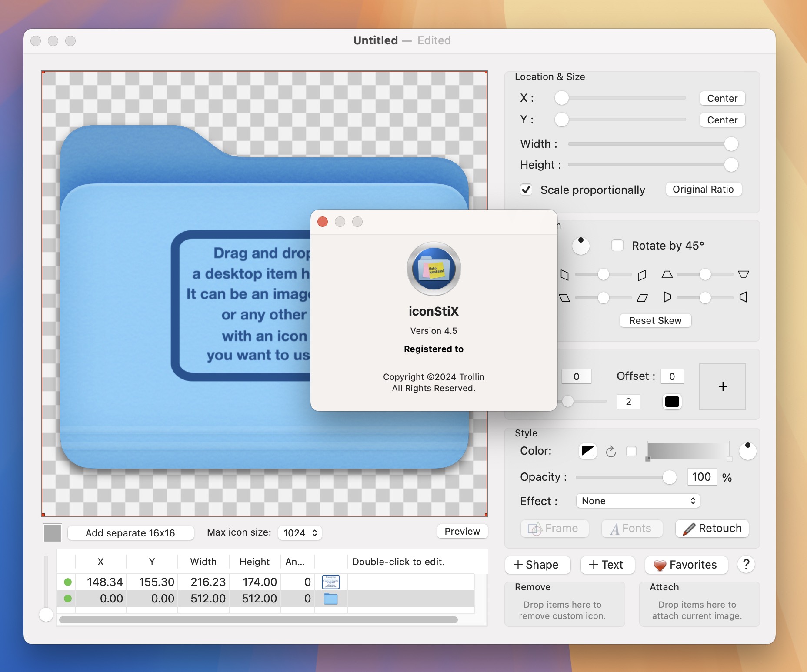Click the reset color circular arrow icon

(611, 452)
